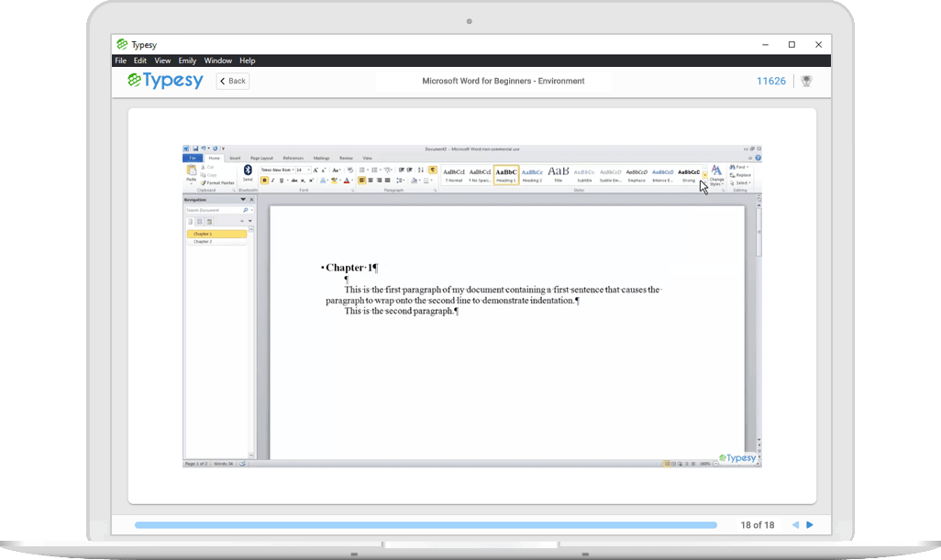941x560 pixels.
Task: Switch to the Page Layout ribbon tab
Action: (261, 159)
